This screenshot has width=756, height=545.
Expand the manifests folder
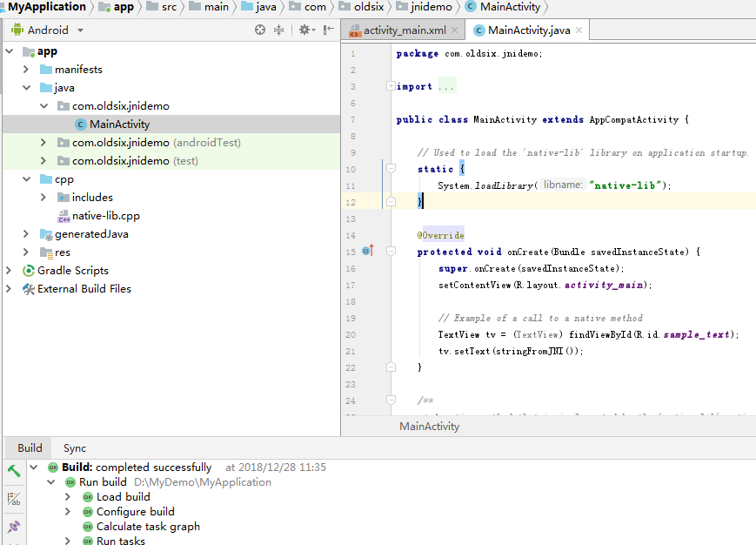tap(26, 70)
